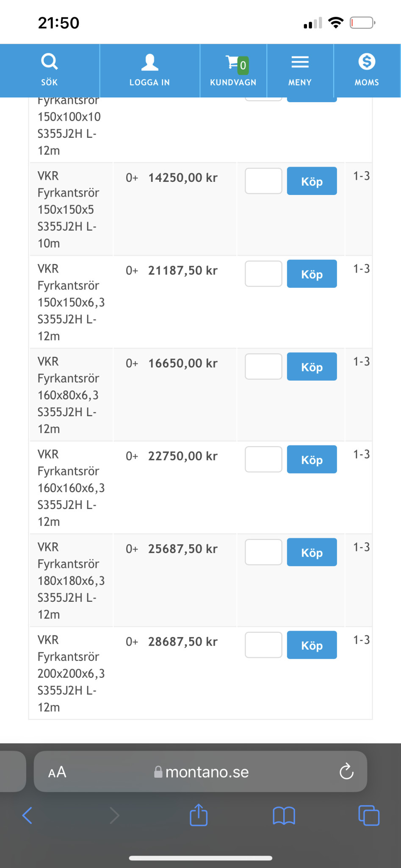Open the LOGGA IN user icon
401x868 pixels.
(149, 63)
